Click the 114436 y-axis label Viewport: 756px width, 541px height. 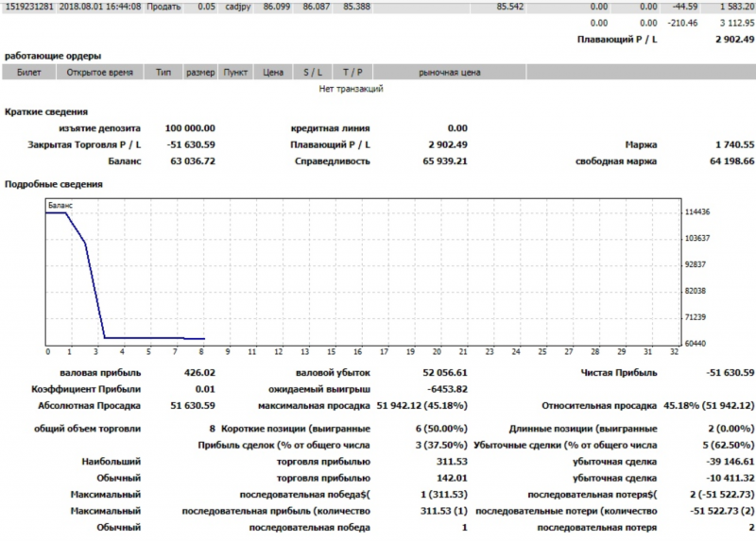pos(697,212)
